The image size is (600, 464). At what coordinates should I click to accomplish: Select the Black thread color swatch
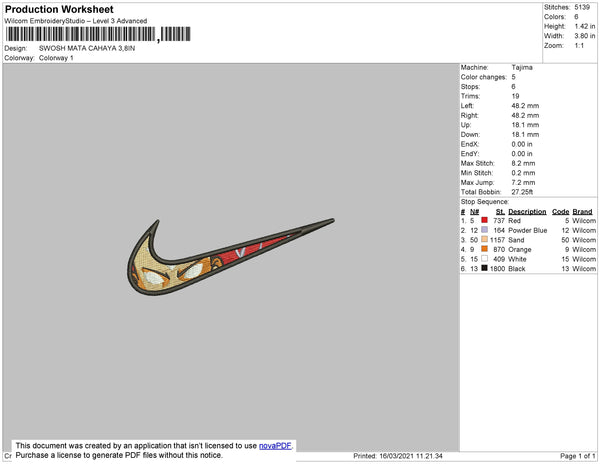tap(484, 268)
